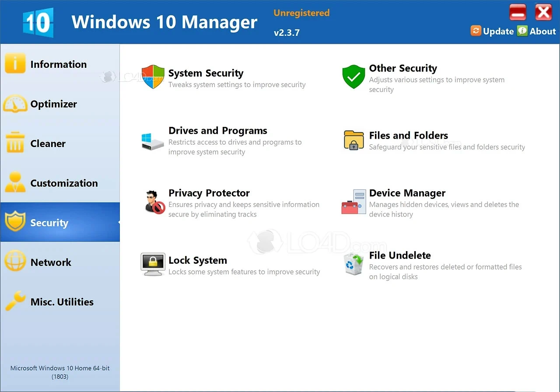This screenshot has width=560, height=392.
Task: Open the Network section
Action: (x=51, y=262)
